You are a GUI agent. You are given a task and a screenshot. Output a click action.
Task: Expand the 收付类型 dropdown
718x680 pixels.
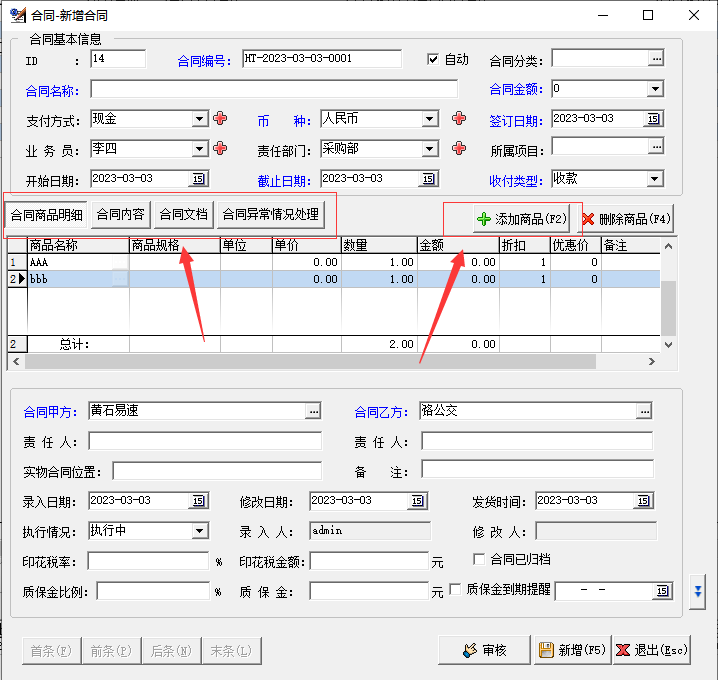pos(655,179)
